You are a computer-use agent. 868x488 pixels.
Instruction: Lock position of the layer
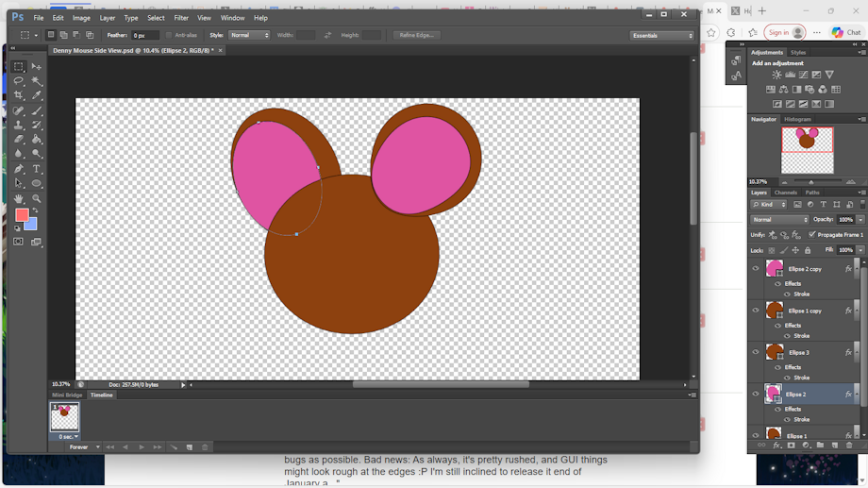pyautogui.click(x=795, y=250)
